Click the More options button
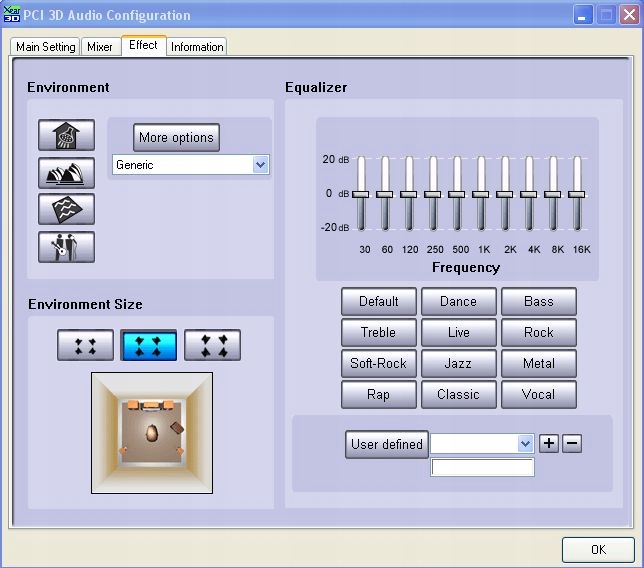 177,138
